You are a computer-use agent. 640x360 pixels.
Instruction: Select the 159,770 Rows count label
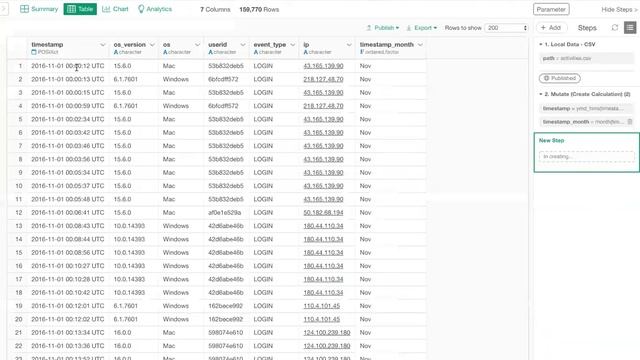coord(259,9)
